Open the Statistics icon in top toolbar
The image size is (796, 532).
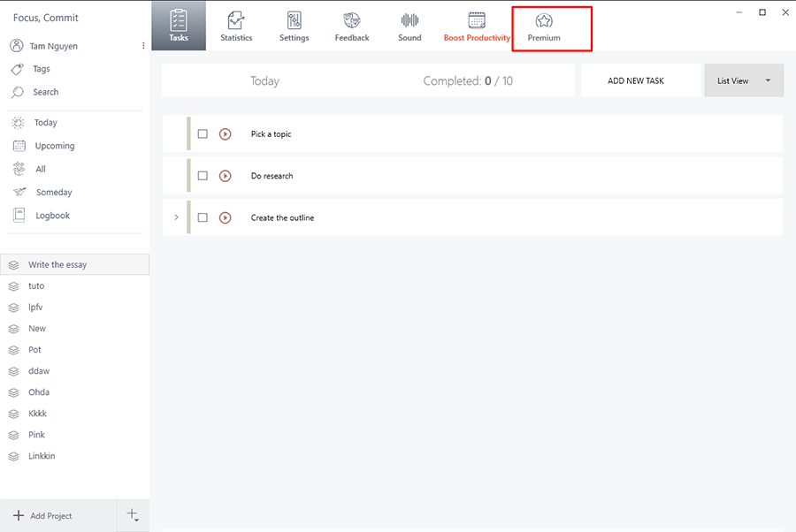[x=236, y=21]
